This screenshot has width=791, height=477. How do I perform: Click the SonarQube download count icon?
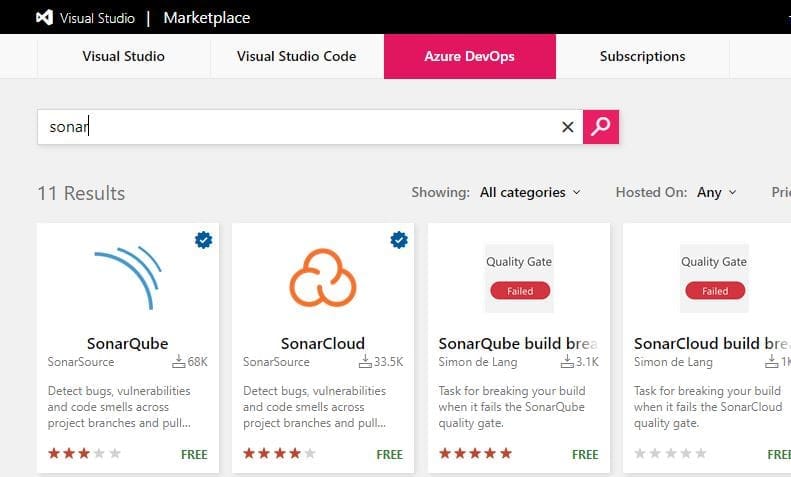click(x=179, y=362)
